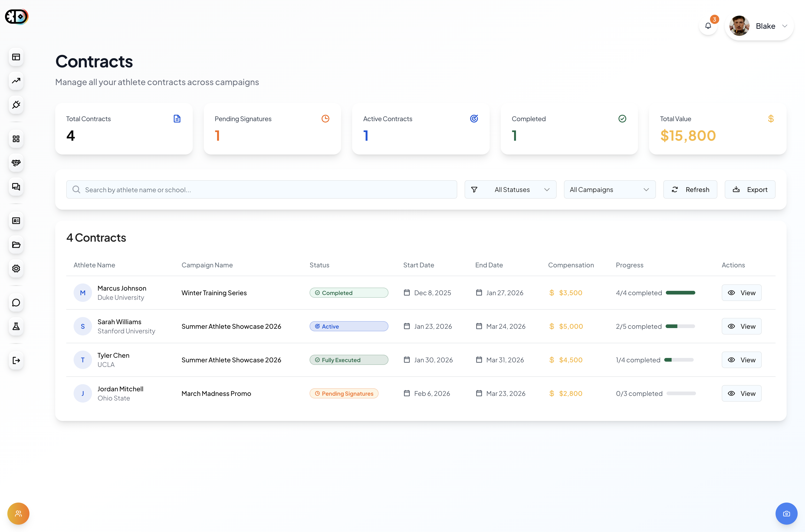Image resolution: width=805 pixels, height=532 pixels.
Task: Click the March Madness Promo campaign name
Action: click(216, 394)
